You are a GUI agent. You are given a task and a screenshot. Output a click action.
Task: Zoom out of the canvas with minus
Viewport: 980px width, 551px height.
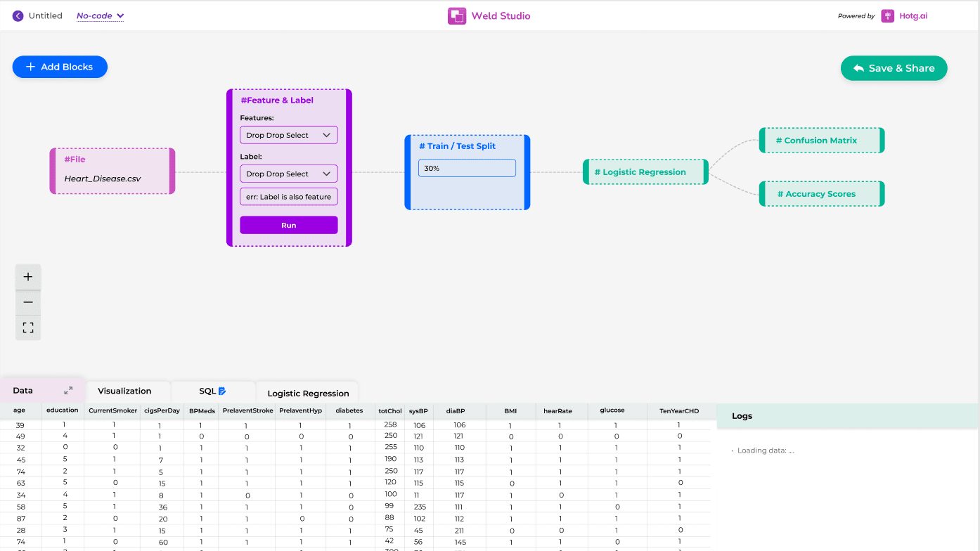point(28,302)
